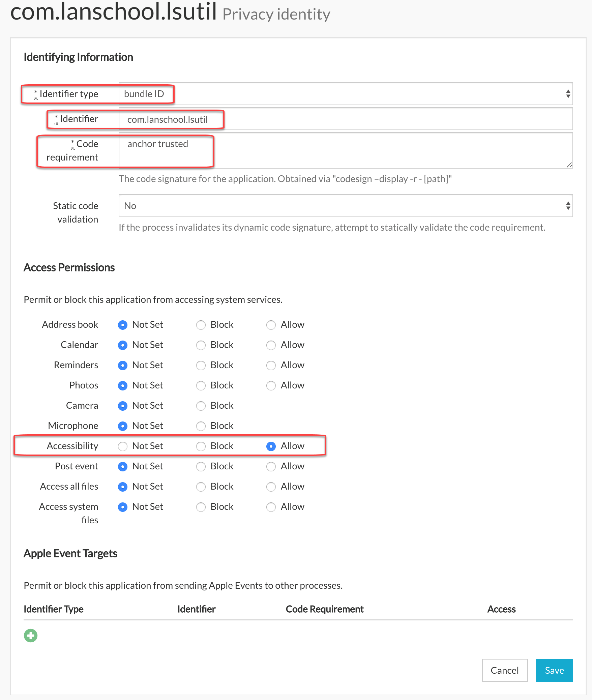Open the Identifier type dropdown

346,94
